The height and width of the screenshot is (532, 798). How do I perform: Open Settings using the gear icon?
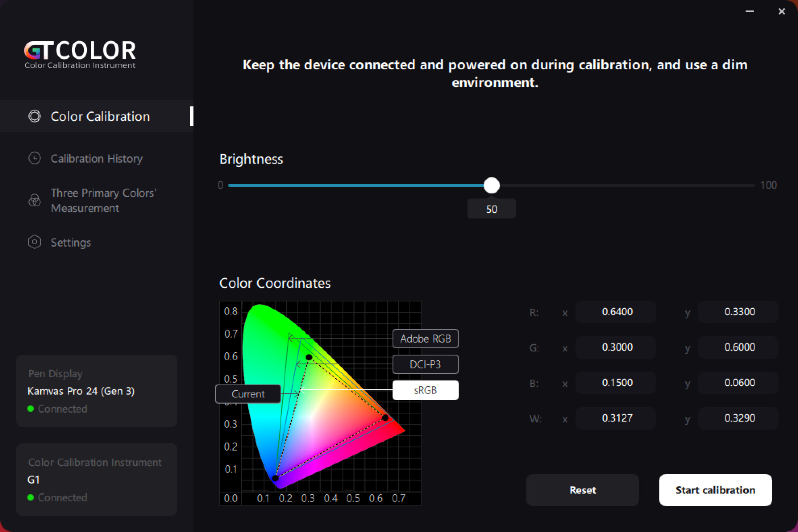tap(35, 242)
